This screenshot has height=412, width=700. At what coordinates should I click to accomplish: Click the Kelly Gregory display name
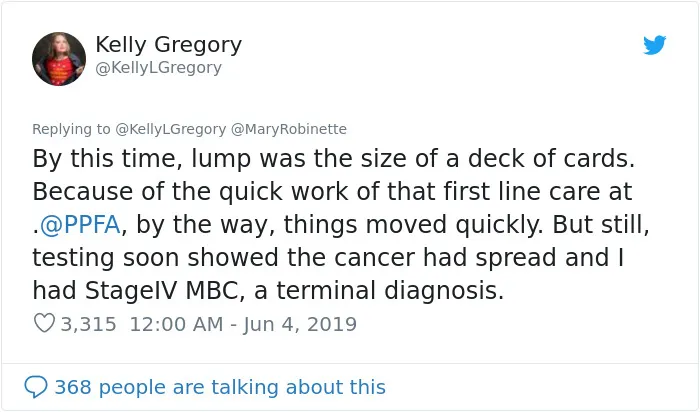pyautogui.click(x=168, y=45)
